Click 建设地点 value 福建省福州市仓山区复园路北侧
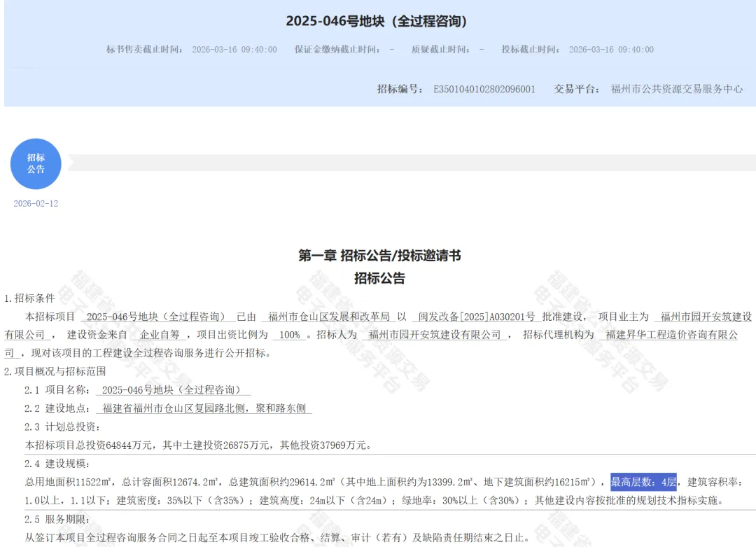756x547 pixels. (204, 408)
